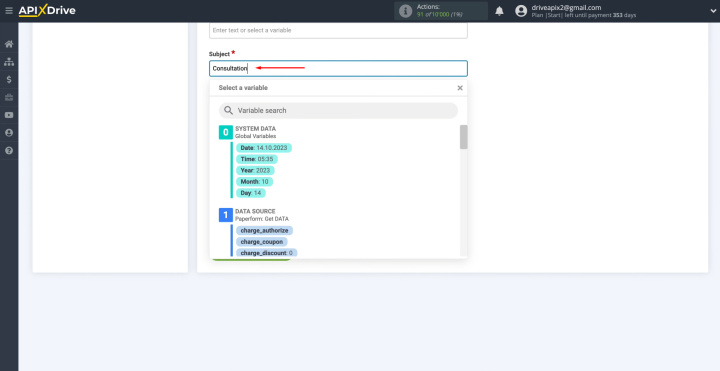The width and height of the screenshot is (720, 371).
Task: Insert the Day variable
Action: pyautogui.click(x=251, y=193)
